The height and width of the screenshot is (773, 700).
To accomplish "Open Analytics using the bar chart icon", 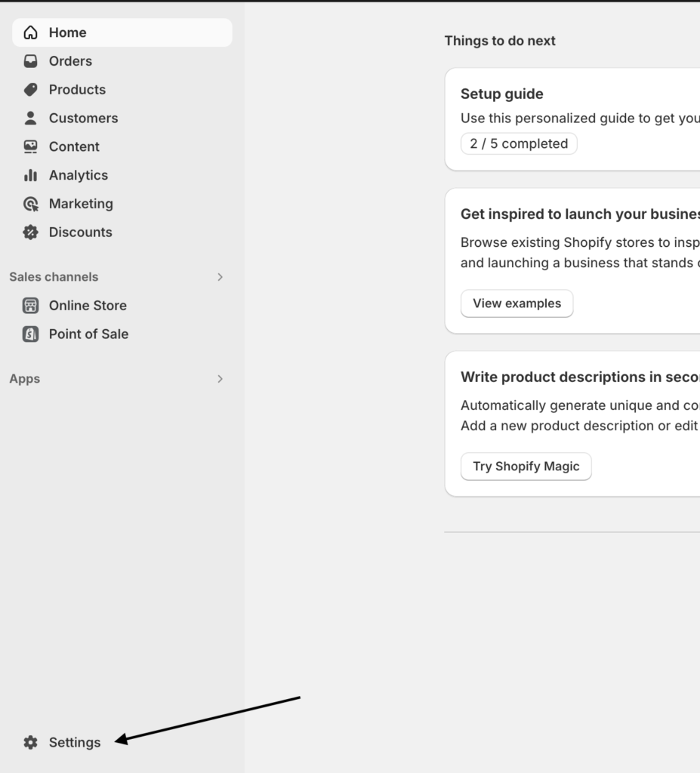I will tap(30, 175).
